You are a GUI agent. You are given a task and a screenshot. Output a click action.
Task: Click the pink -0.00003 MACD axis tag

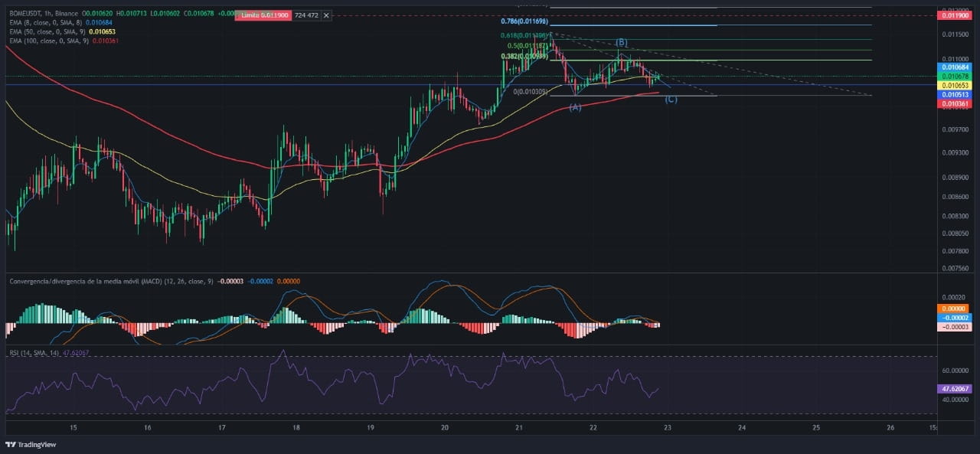point(955,327)
